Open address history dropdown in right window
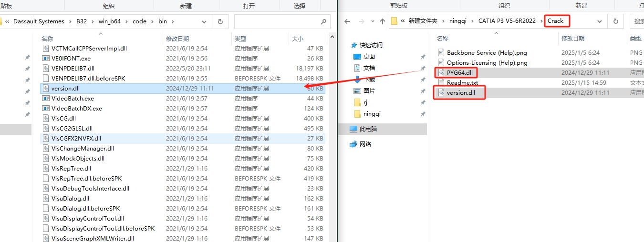 click(x=600, y=21)
